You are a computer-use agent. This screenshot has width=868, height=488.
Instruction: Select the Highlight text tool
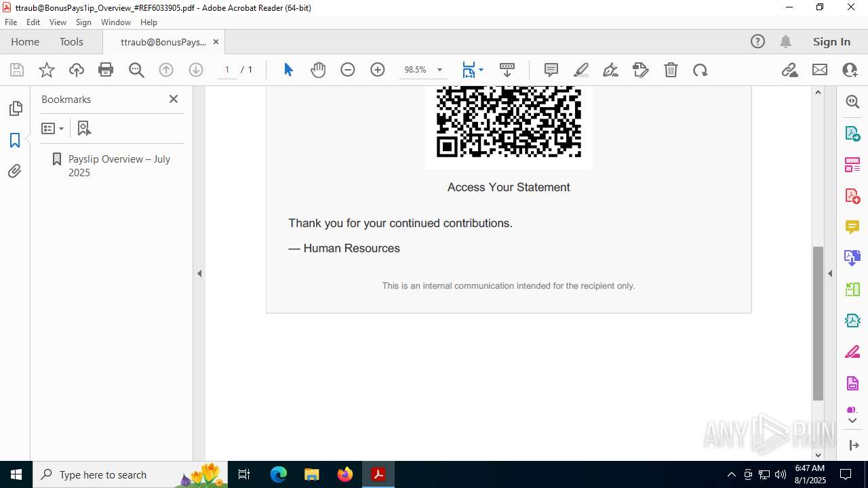click(581, 70)
